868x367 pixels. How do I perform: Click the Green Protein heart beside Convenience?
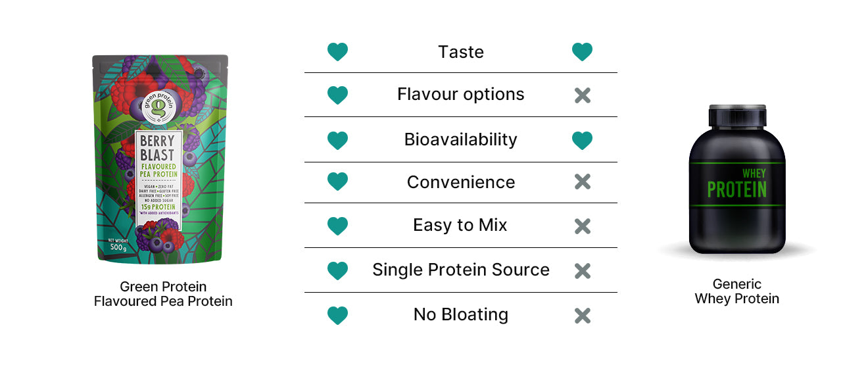tap(337, 182)
